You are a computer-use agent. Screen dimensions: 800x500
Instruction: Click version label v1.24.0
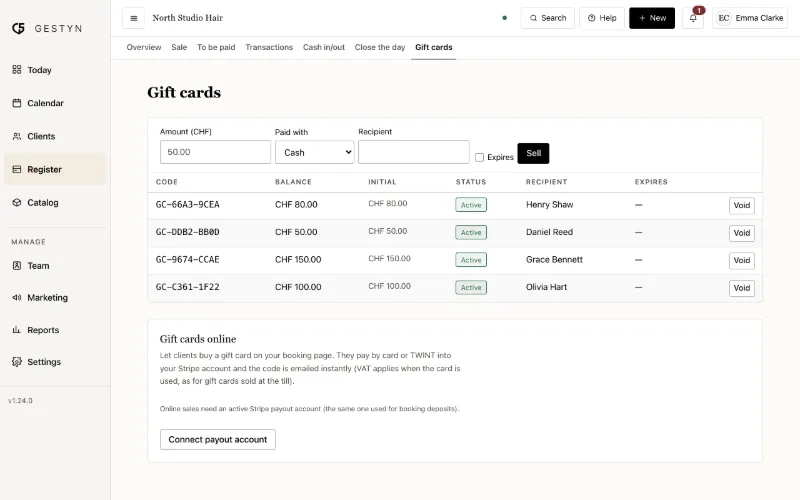coord(20,401)
